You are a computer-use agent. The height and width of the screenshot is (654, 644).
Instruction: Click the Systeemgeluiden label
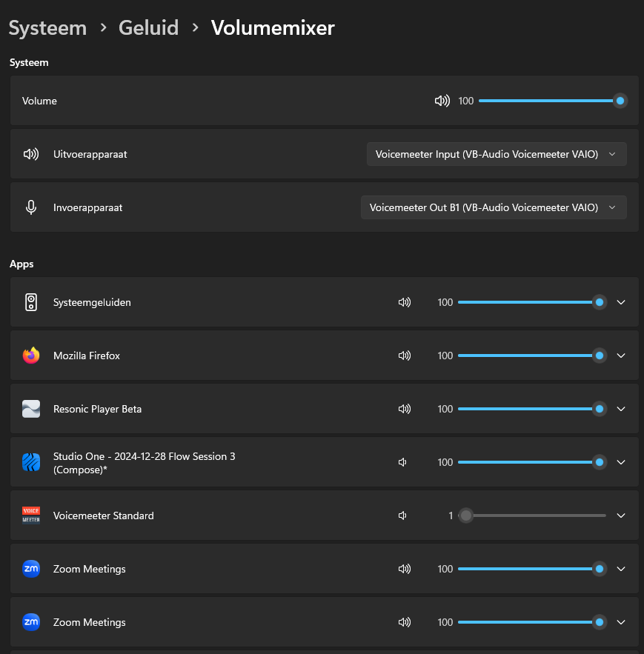tap(92, 302)
